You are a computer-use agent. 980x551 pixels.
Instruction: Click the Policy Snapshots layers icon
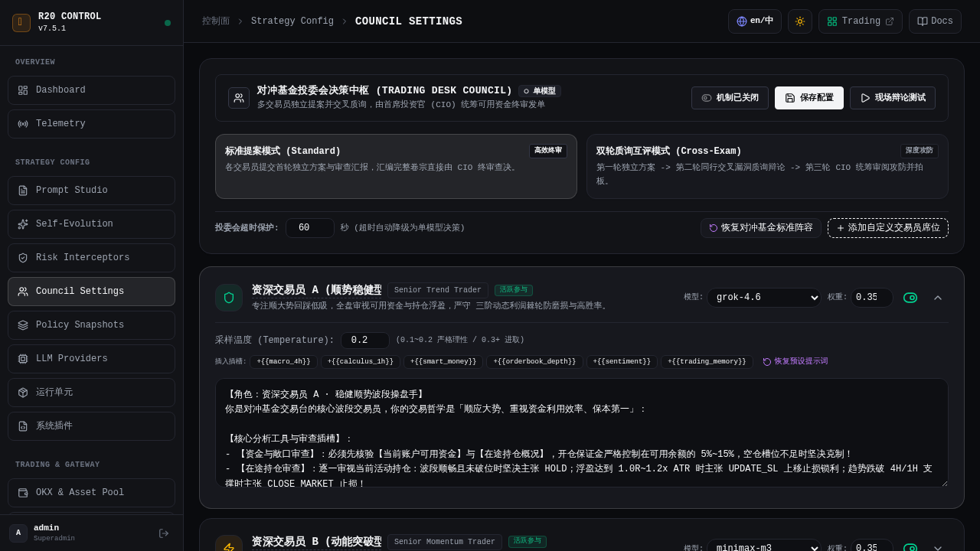click(x=23, y=325)
